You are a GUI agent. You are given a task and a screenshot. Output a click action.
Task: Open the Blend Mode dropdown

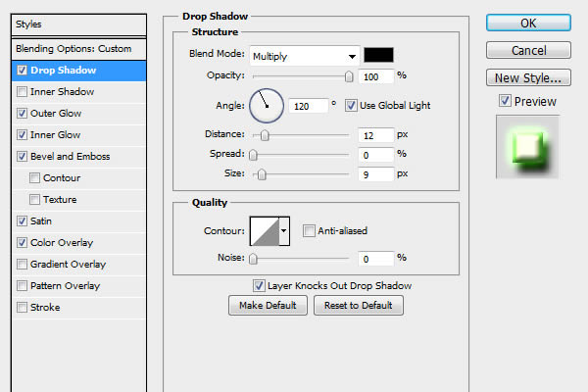click(304, 56)
